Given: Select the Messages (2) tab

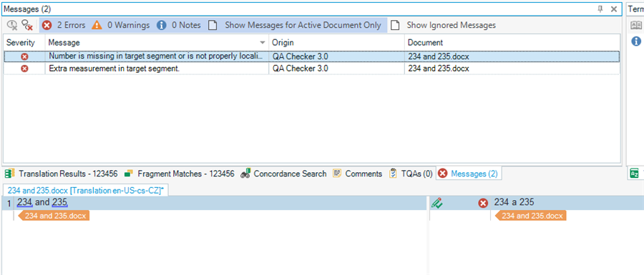Looking at the screenshot, I should pyautogui.click(x=468, y=174).
